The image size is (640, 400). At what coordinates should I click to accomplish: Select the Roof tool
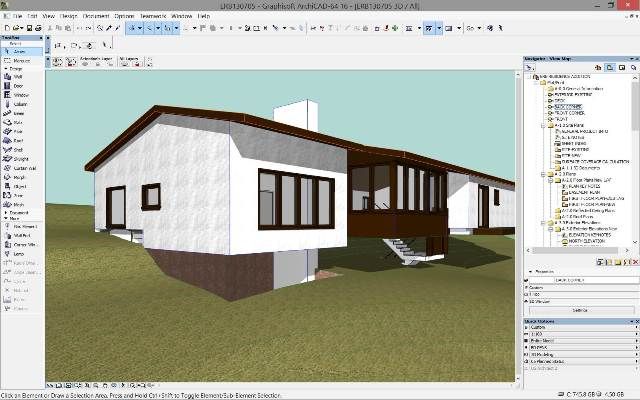(x=21, y=141)
